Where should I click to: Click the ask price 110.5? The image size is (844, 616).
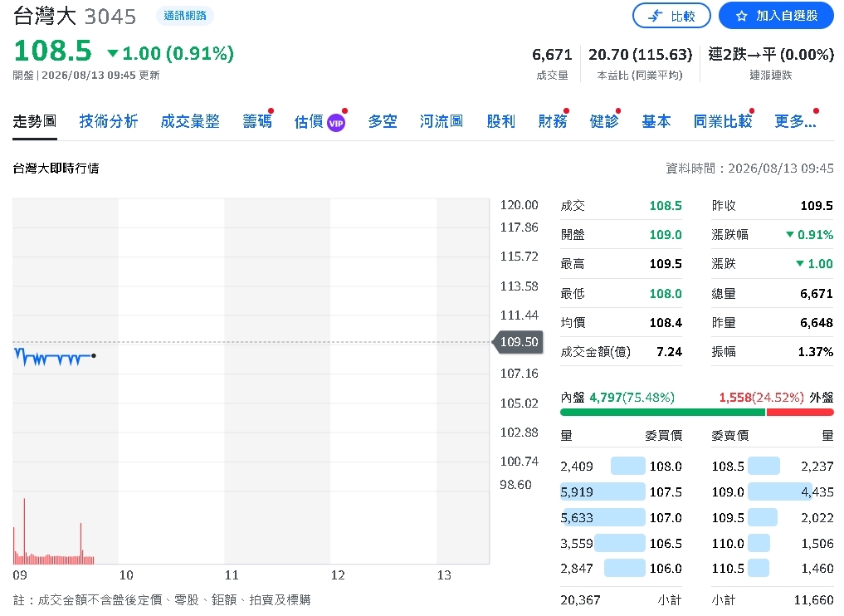[x=728, y=569]
